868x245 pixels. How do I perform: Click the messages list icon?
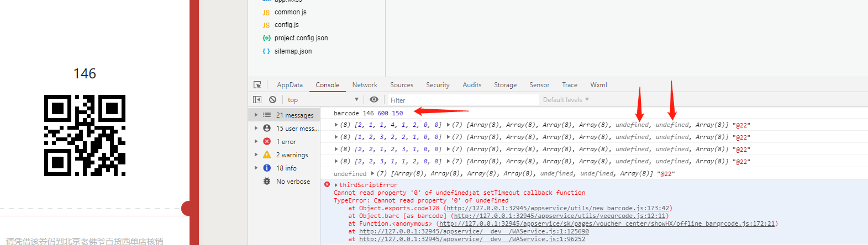267,115
